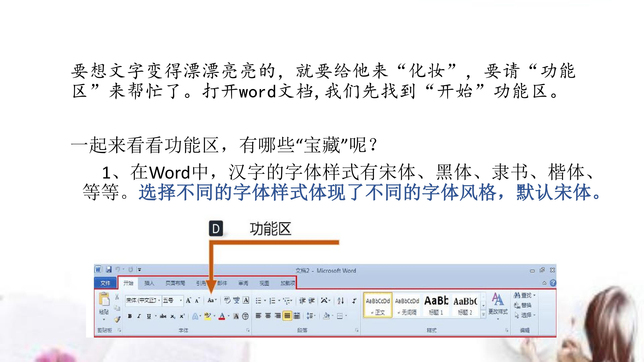Toggle Underline formatting button
The image size is (644, 362).
149,316
